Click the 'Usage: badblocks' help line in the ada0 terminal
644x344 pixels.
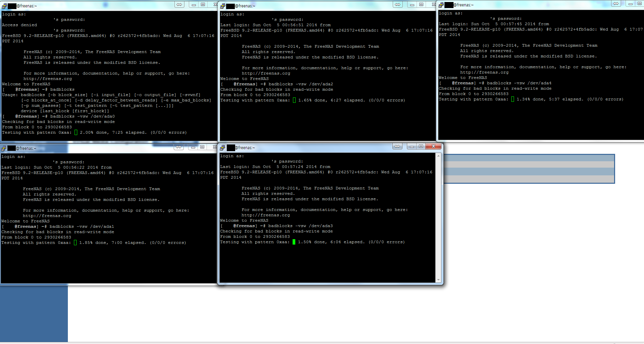(101, 95)
